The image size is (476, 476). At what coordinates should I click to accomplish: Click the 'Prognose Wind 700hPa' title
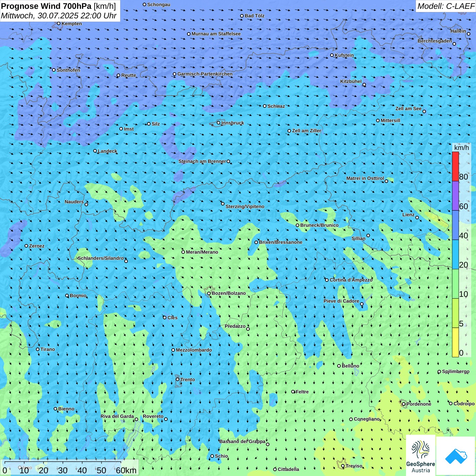pos(46,6)
